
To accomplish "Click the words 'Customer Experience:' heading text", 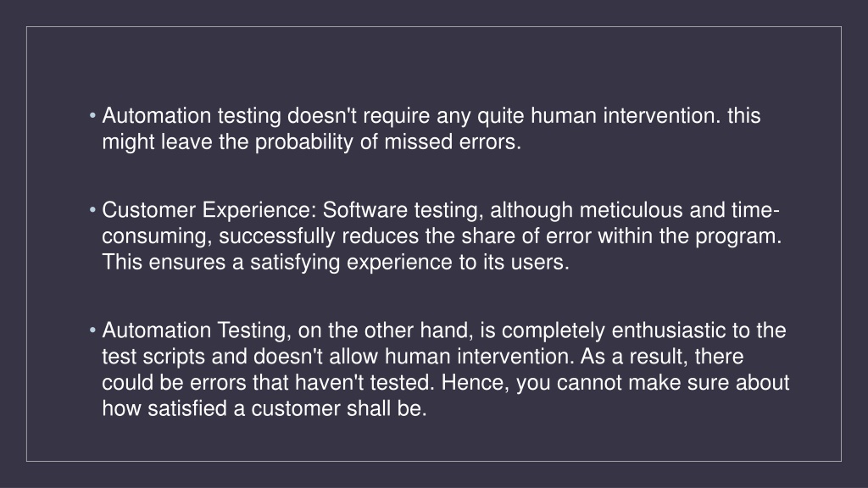I will (x=209, y=211).
